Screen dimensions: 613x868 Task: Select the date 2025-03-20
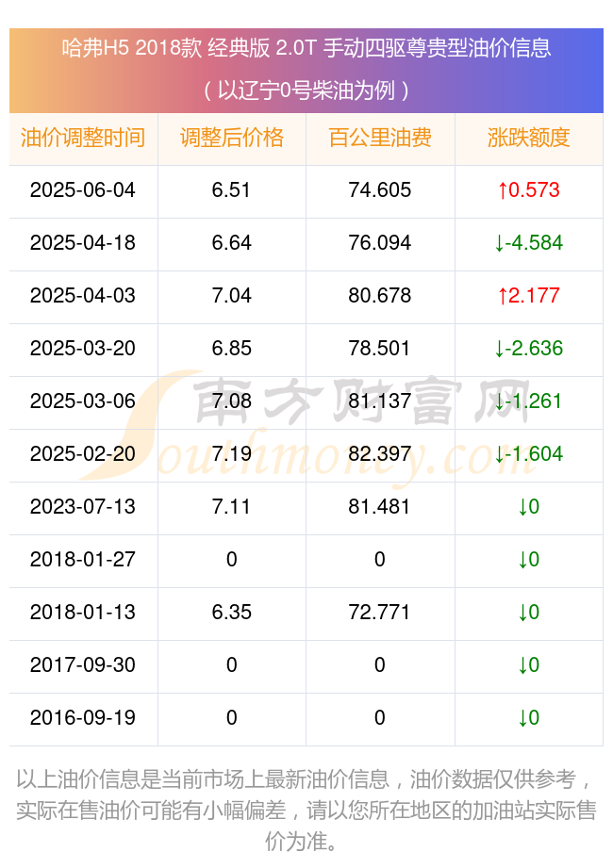82,349
